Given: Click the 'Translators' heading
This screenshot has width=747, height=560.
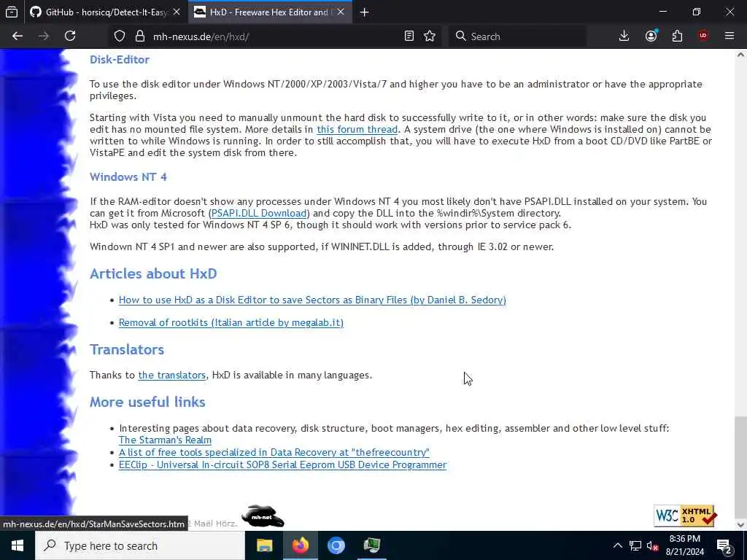Looking at the screenshot, I should (x=127, y=349).
